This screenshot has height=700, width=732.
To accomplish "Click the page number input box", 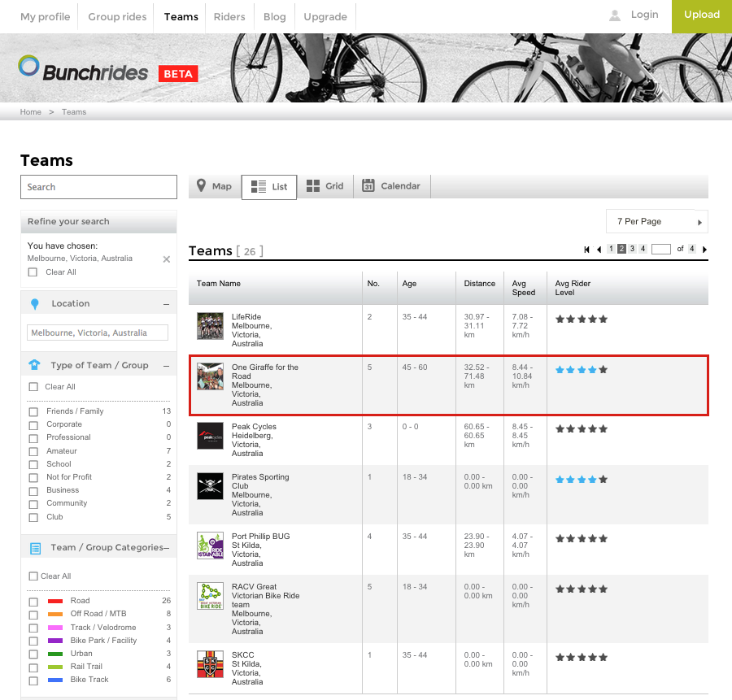I will (661, 250).
